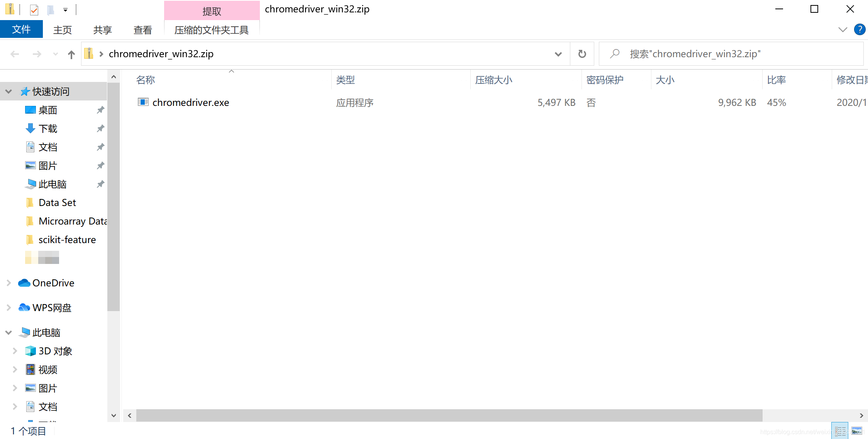Sort by 压缩大小 column header
The image size is (868, 439).
click(x=493, y=80)
